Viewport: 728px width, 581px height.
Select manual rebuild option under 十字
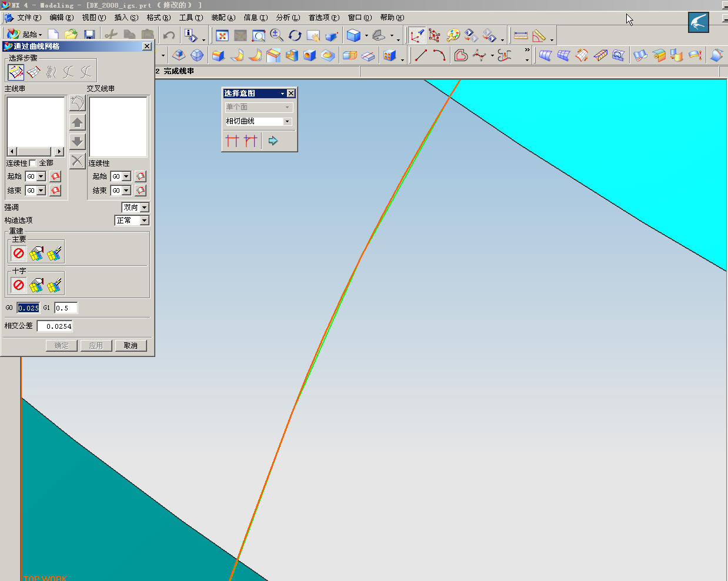36,285
